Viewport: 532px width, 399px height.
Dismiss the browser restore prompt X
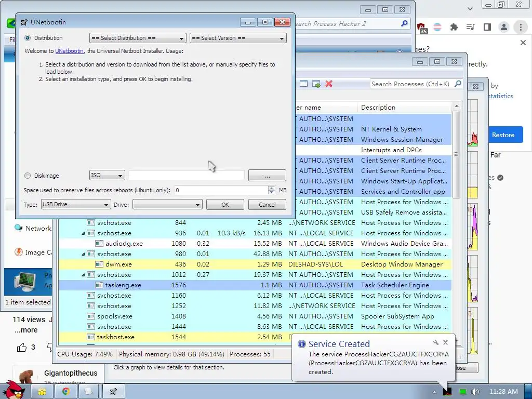pyautogui.click(x=523, y=43)
